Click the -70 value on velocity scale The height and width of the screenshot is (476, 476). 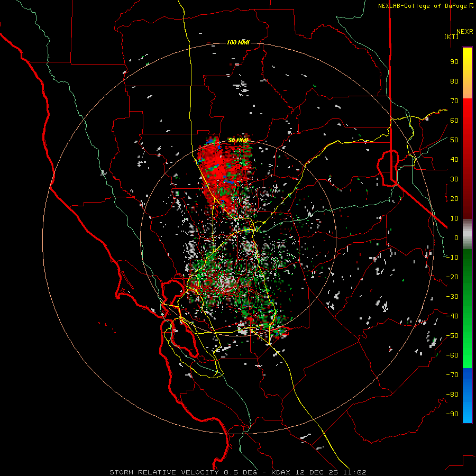point(452,375)
